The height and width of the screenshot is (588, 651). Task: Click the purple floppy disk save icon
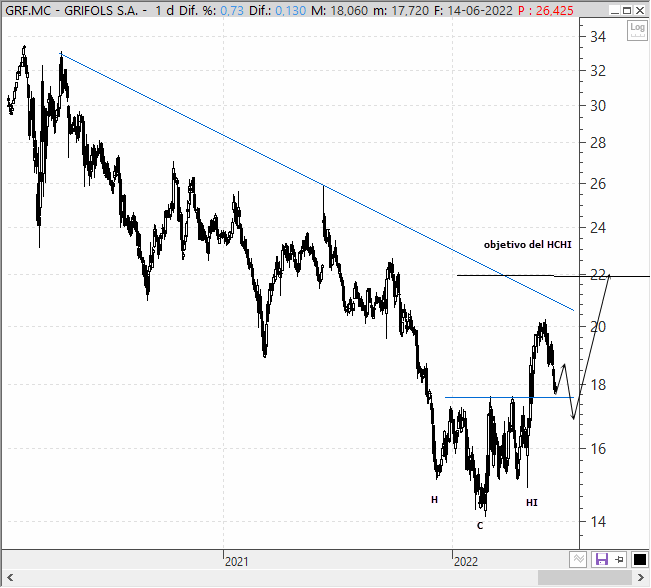tap(602, 559)
